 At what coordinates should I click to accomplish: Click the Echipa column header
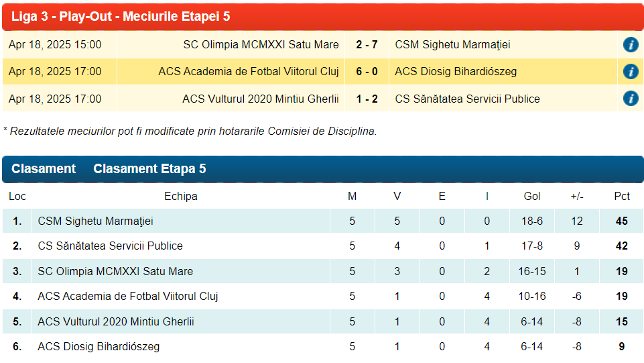(181, 197)
